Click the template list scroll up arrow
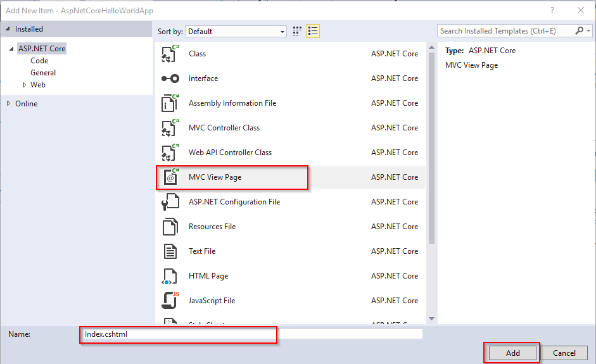The image size is (596, 364). [x=431, y=47]
